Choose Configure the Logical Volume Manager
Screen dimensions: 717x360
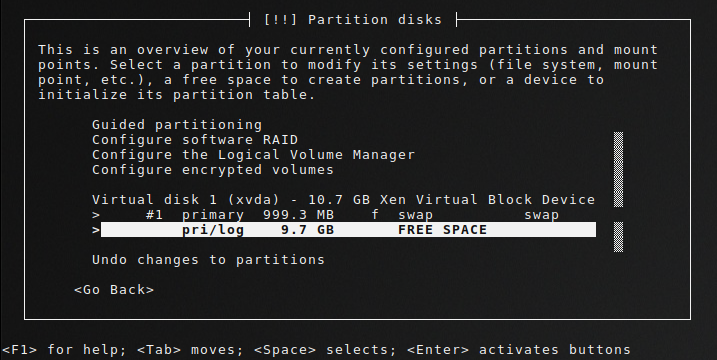point(253,155)
